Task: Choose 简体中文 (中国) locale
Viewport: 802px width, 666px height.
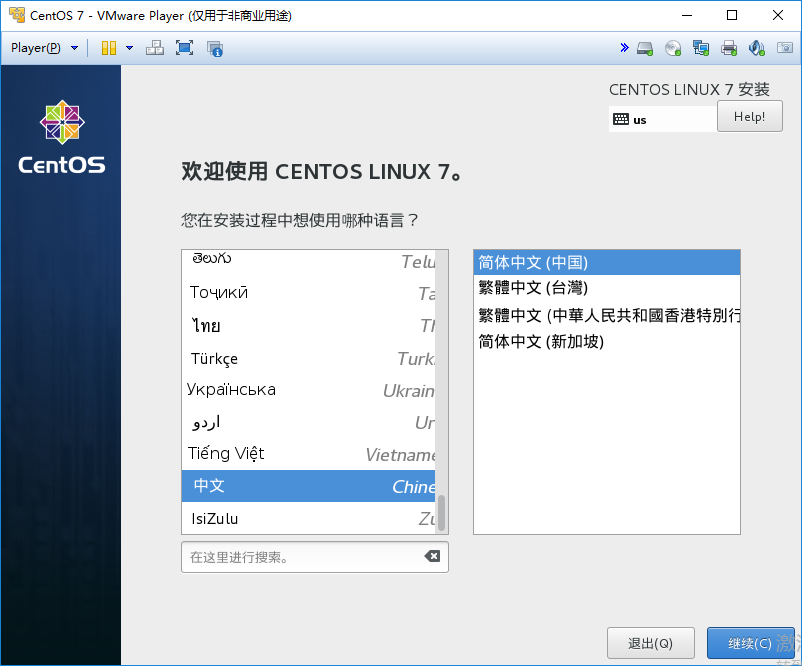Action: click(x=607, y=262)
